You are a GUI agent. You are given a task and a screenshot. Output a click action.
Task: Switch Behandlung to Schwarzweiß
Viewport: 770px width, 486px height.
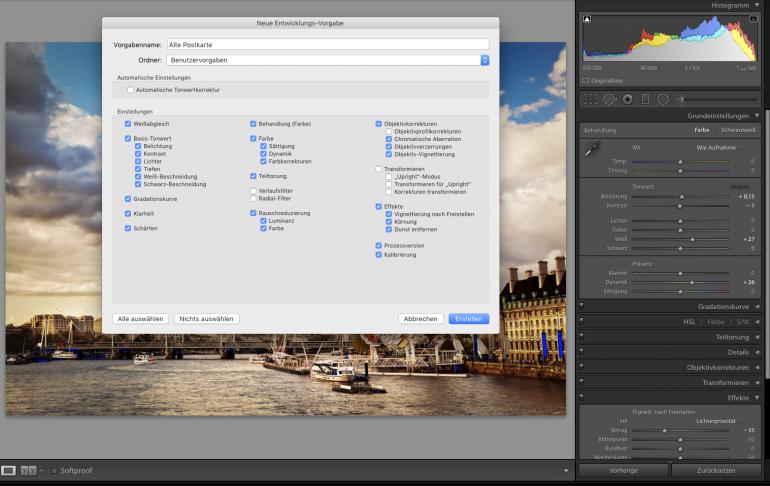click(x=738, y=130)
